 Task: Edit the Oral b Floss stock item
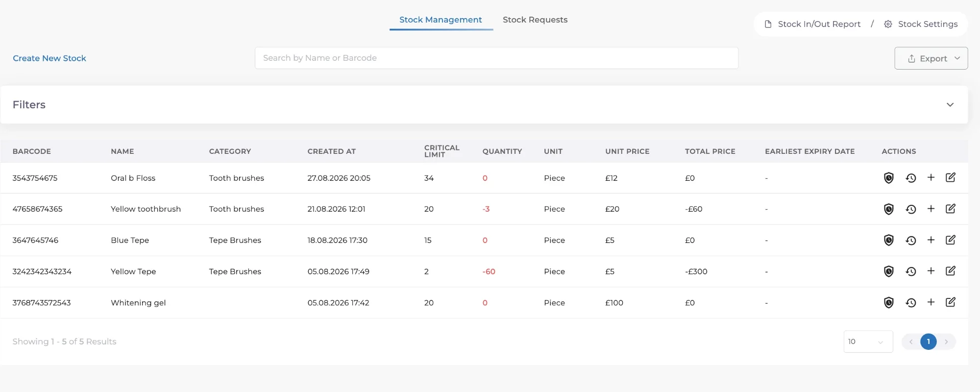(x=951, y=177)
